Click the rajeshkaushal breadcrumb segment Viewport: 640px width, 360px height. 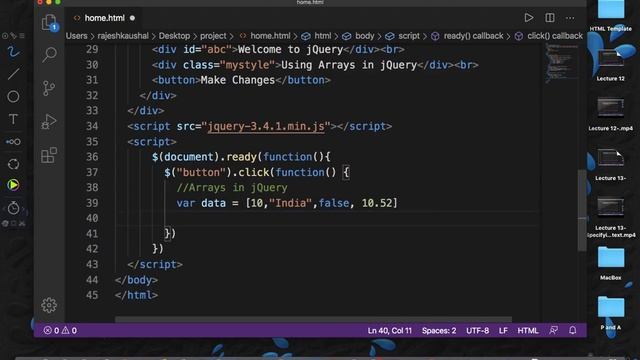point(123,36)
